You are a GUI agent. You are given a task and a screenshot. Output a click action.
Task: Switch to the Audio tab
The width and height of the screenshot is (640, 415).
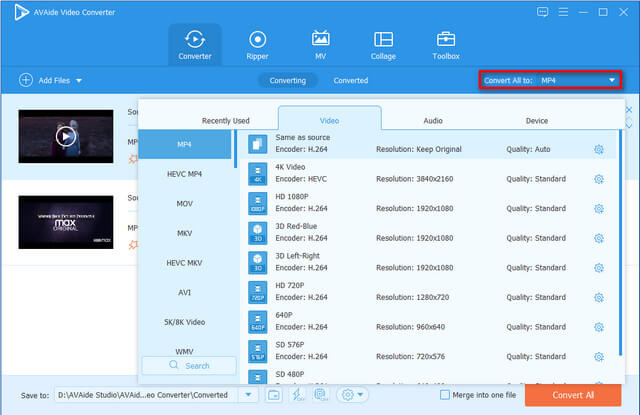pos(433,121)
